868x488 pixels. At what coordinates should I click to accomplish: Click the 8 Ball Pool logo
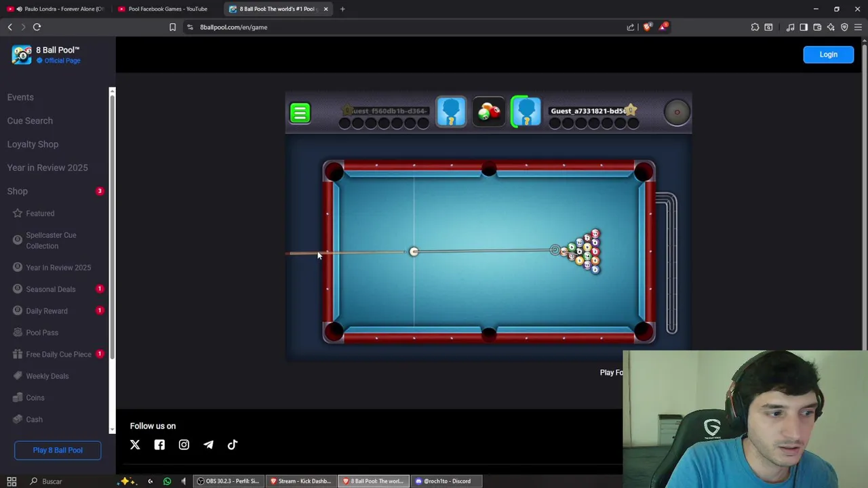tap(22, 54)
